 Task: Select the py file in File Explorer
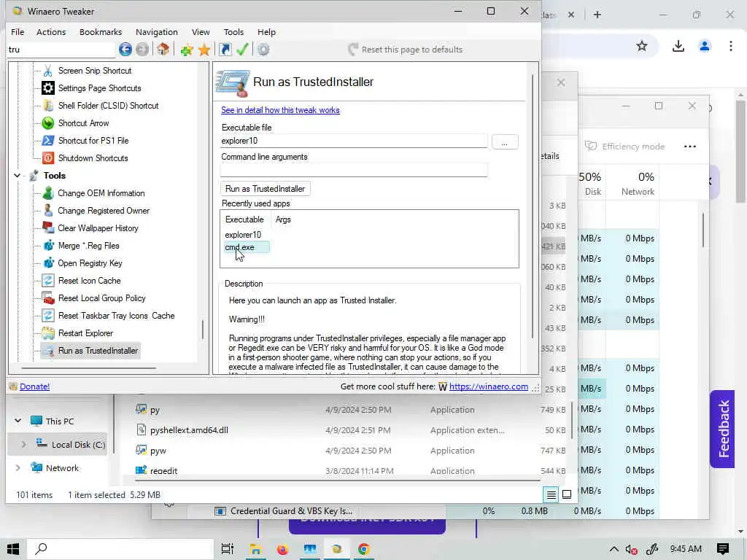[155, 410]
